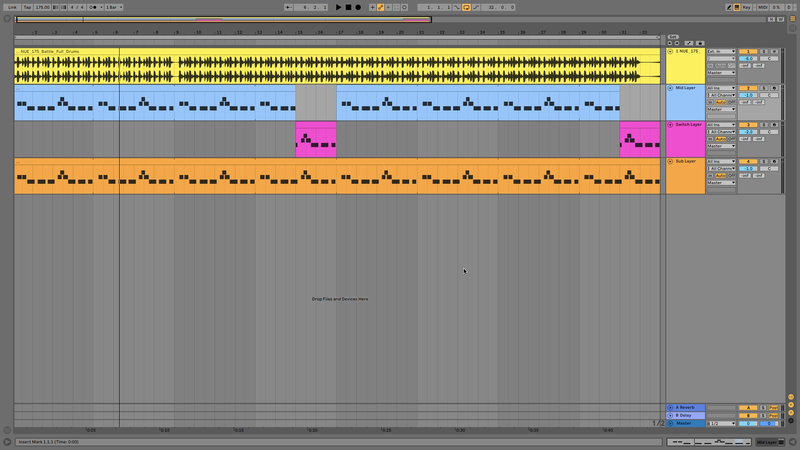Solo the Switch Layer track

coord(764,125)
